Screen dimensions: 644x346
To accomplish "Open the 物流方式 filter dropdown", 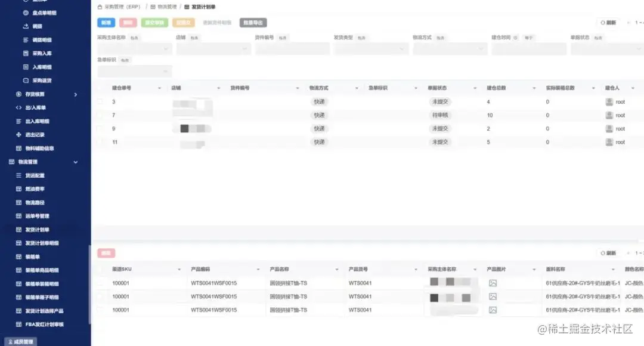I will click(x=450, y=49).
